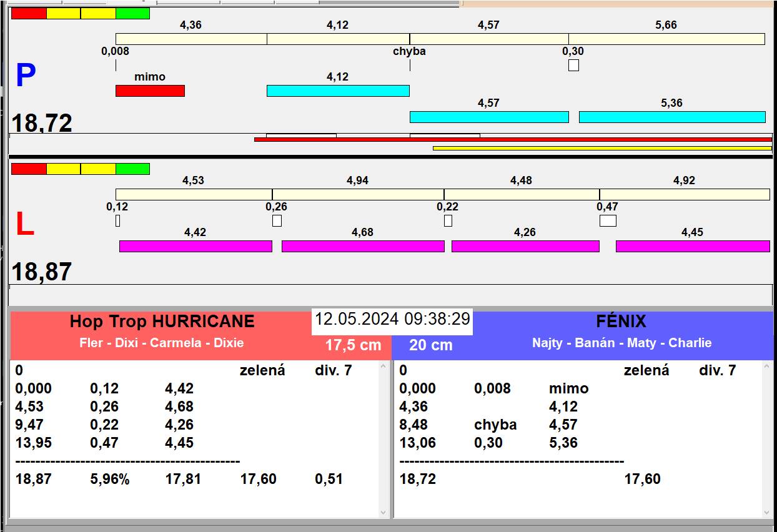Click the red start light in lane P
Image resolution: width=777 pixels, height=532 pixels.
coord(29,14)
